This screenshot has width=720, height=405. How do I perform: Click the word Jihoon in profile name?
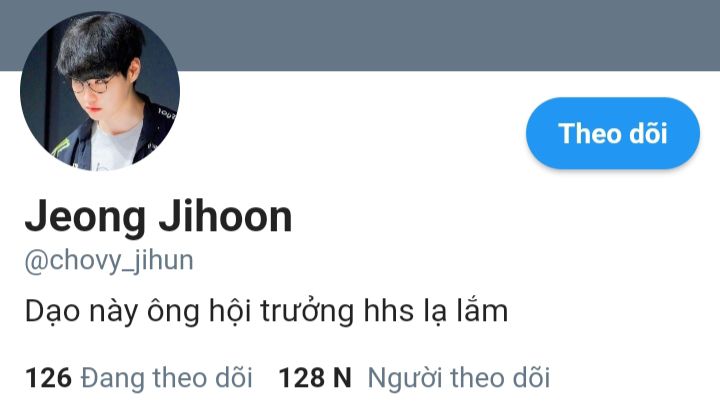[225, 217]
